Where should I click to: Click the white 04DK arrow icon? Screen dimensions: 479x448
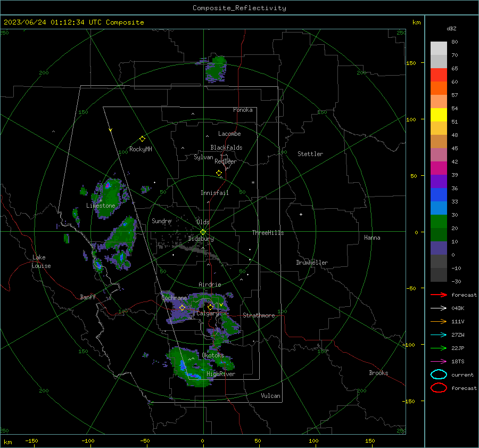(x=439, y=308)
